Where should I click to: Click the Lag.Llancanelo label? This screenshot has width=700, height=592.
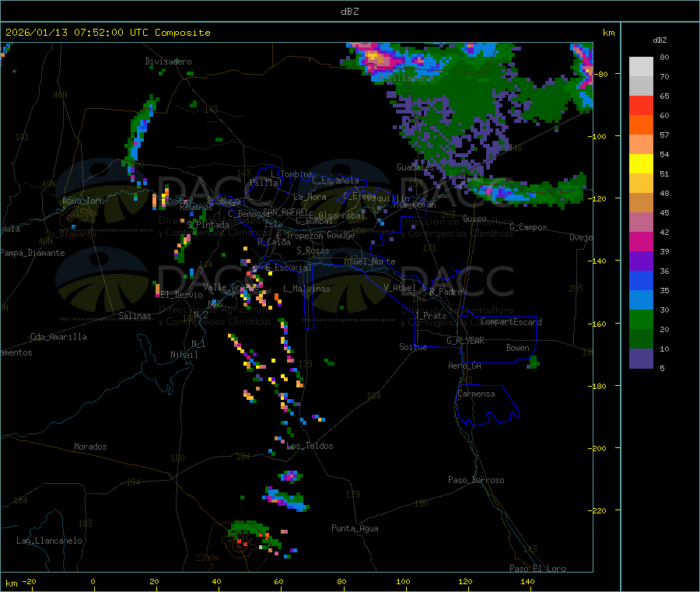pyautogui.click(x=49, y=541)
